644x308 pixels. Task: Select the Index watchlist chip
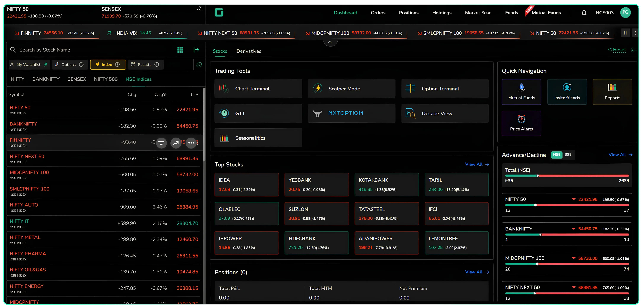coord(108,65)
